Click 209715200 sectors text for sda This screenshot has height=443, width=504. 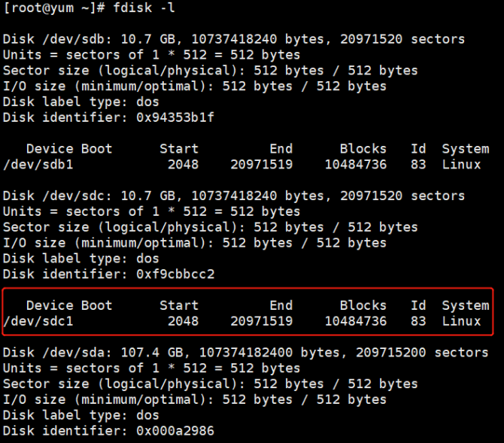coord(422,353)
